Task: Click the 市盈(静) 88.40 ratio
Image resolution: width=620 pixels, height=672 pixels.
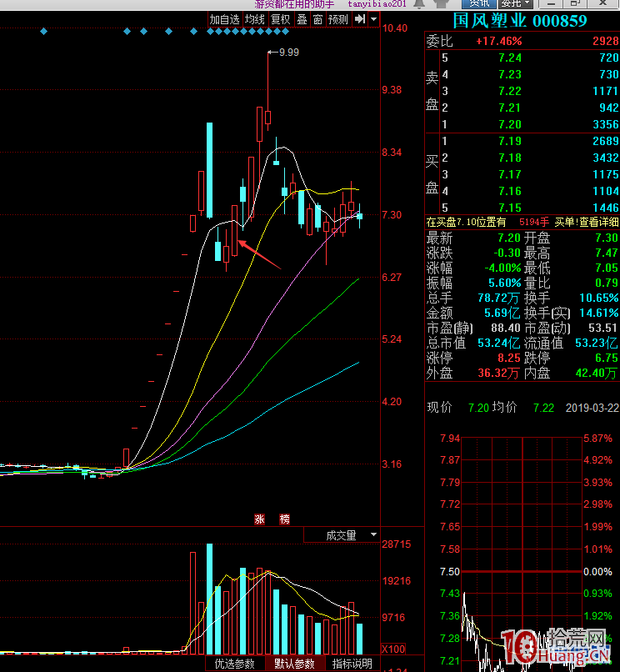Action: [x=506, y=328]
